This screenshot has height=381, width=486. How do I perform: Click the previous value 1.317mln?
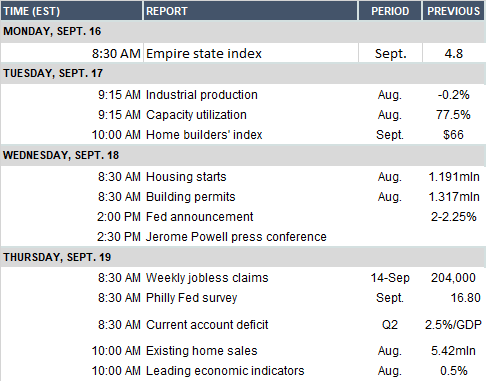454,197
